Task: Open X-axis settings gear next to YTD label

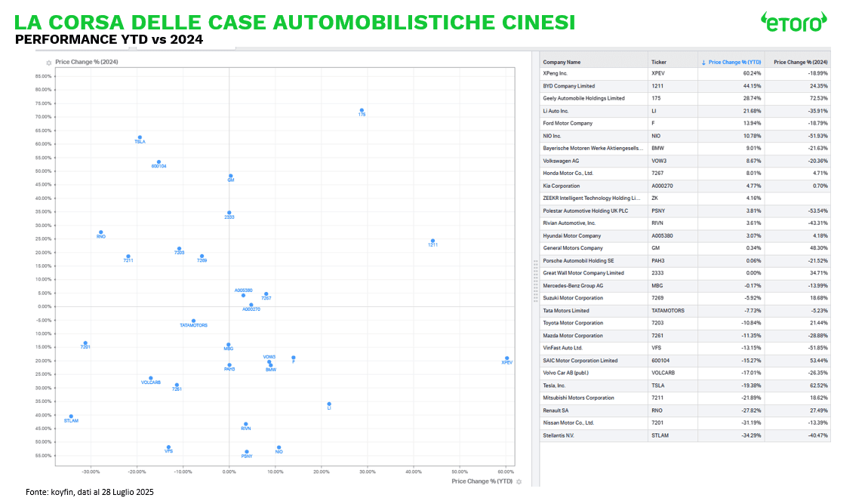Action: click(x=519, y=482)
